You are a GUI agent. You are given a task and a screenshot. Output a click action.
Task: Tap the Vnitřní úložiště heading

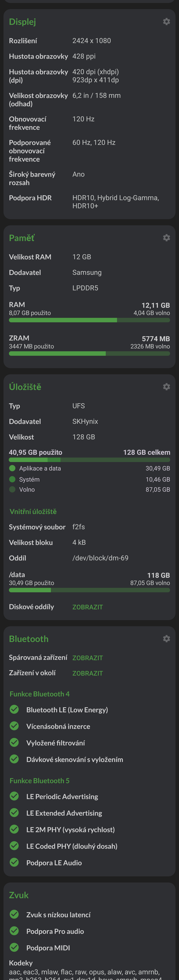coord(33,512)
